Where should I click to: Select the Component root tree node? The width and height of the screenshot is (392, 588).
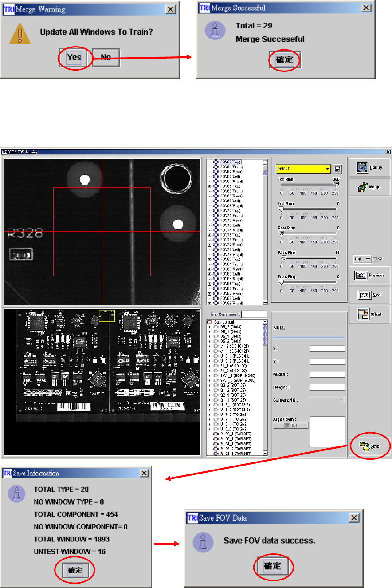[224, 322]
